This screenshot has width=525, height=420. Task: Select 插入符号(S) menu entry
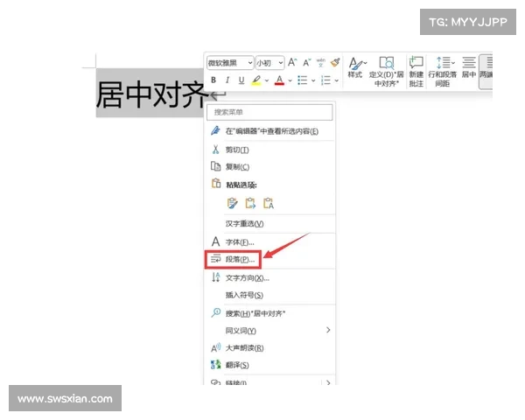pyautogui.click(x=269, y=295)
